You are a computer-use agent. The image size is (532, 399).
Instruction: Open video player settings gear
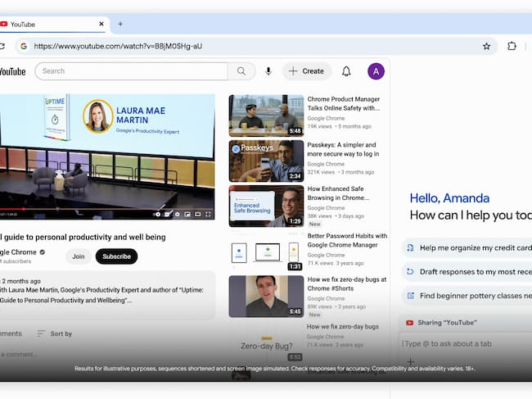(177, 215)
